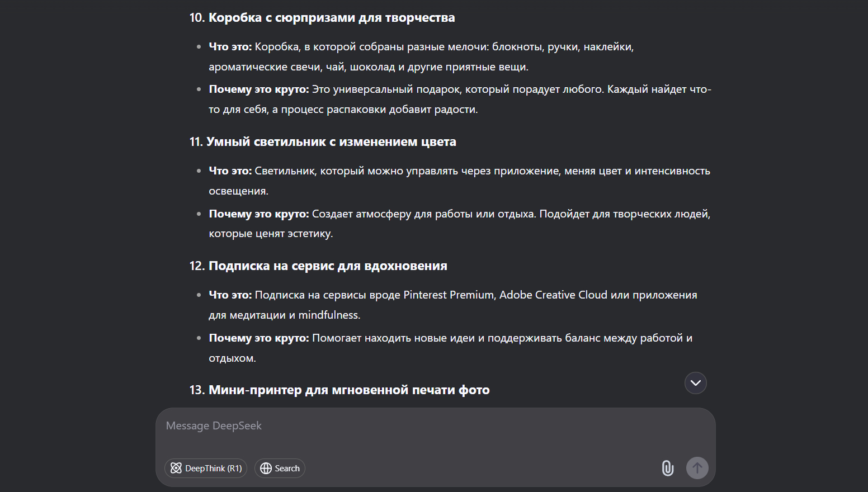Click the scroll-to-bottom chevron button

pos(695,383)
